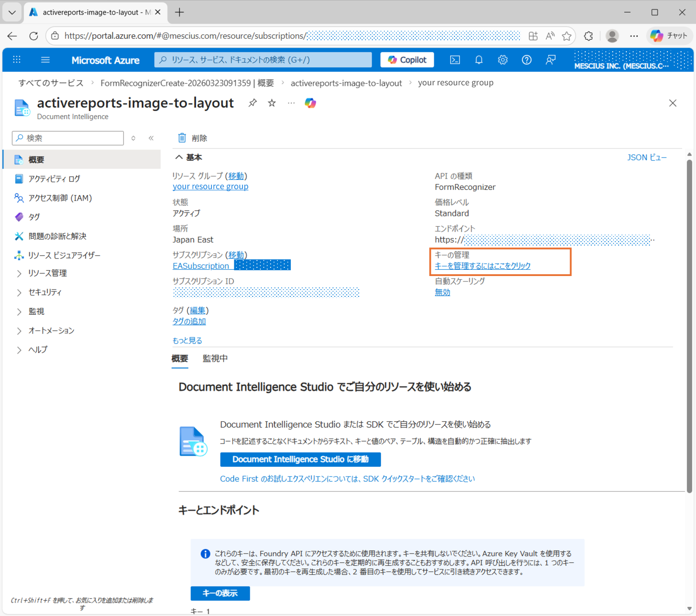Open the Edge settings and more menu

pyautogui.click(x=634, y=36)
